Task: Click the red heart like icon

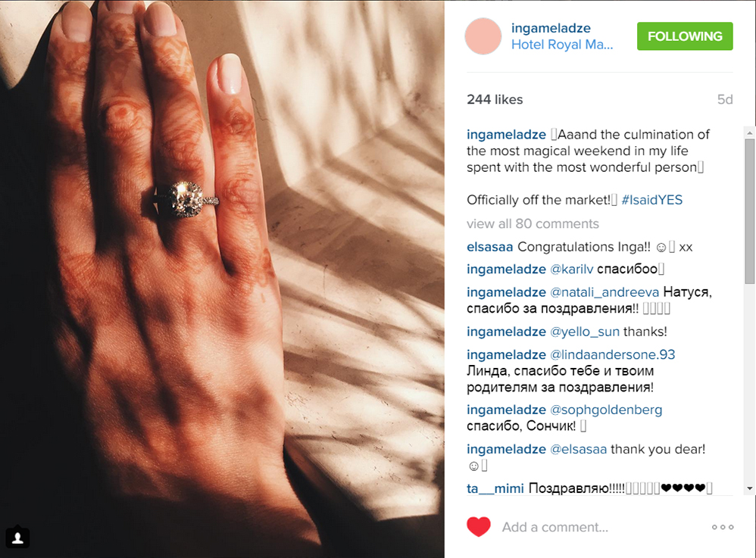Action: 478,527
